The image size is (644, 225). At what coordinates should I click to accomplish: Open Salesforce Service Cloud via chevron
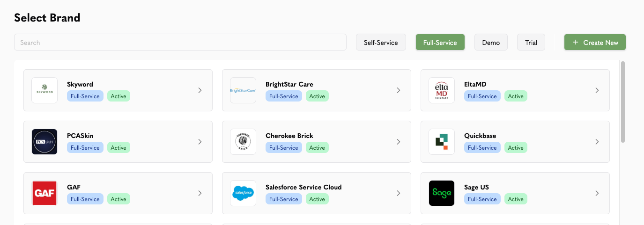[399, 193]
